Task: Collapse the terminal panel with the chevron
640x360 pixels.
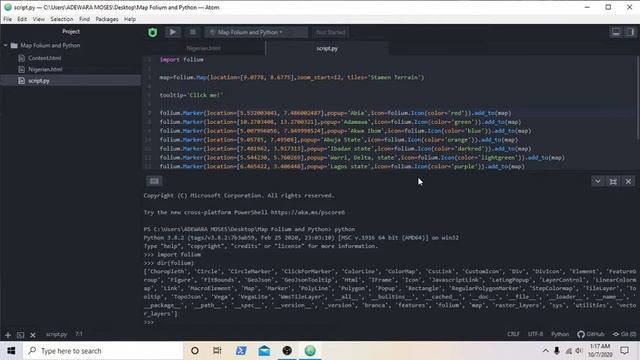Action: click(x=598, y=181)
